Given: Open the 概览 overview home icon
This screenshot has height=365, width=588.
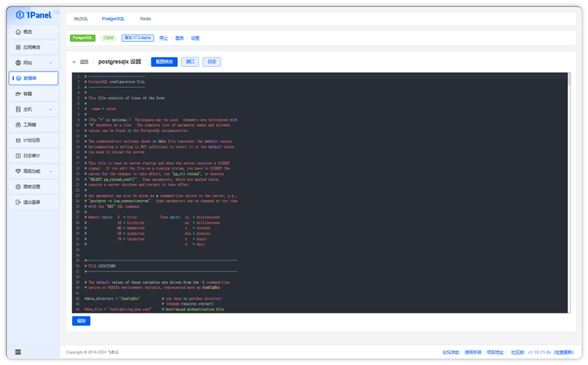Looking at the screenshot, I should (18, 32).
